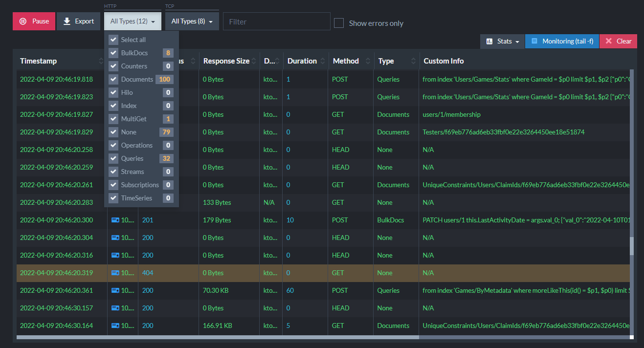Select duration value 60
This screenshot has width=644, height=348.
[290, 290]
